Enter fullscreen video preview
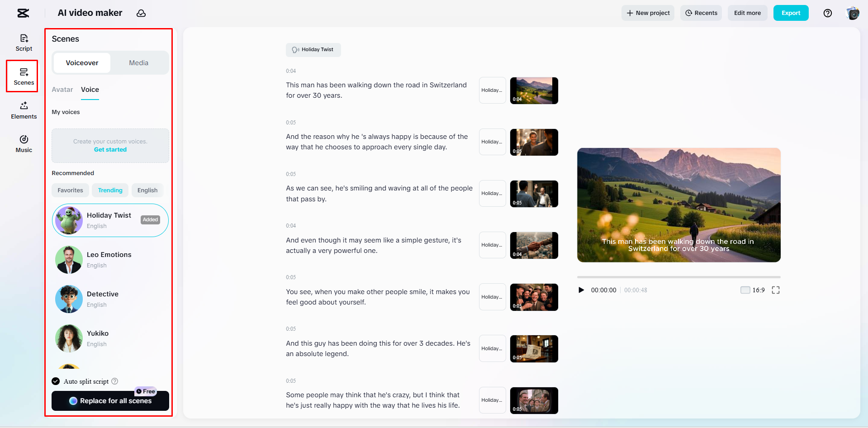 [x=776, y=290]
